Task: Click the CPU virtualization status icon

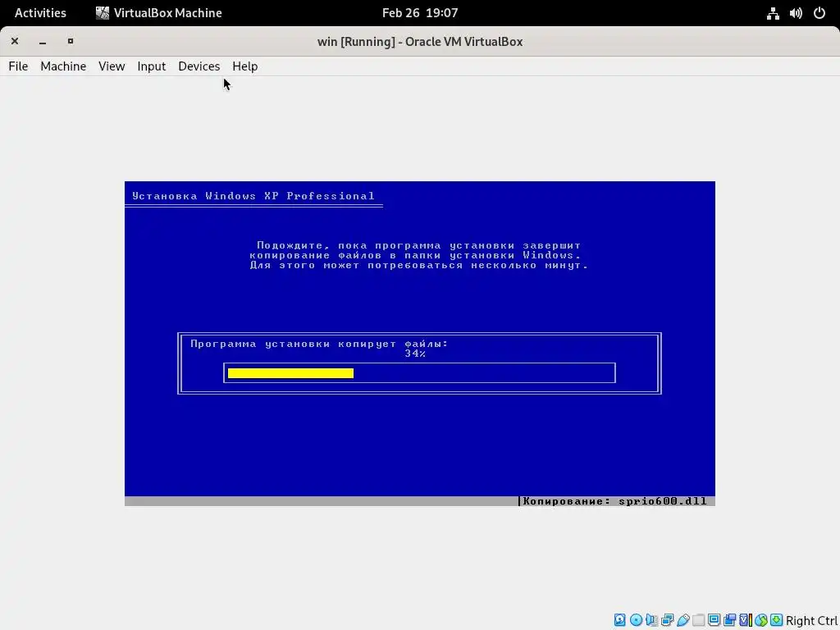Action: tap(746, 620)
